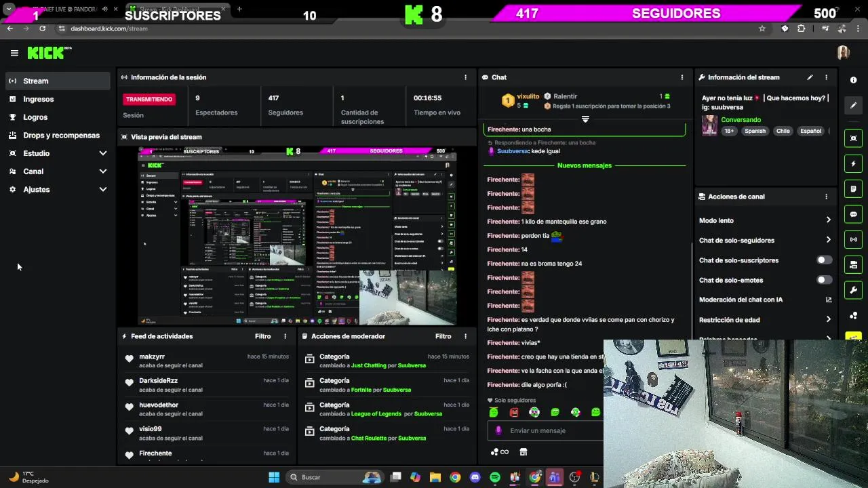Toggle Chat de solo-suscriptores switch
The width and height of the screenshot is (868, 488).
click(824, 260)
